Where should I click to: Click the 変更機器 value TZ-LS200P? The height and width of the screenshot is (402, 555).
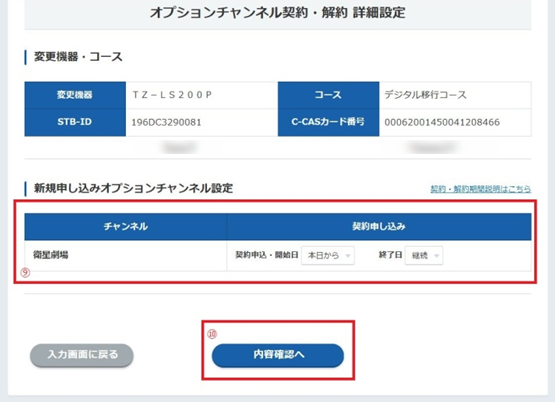coord(172,95)
